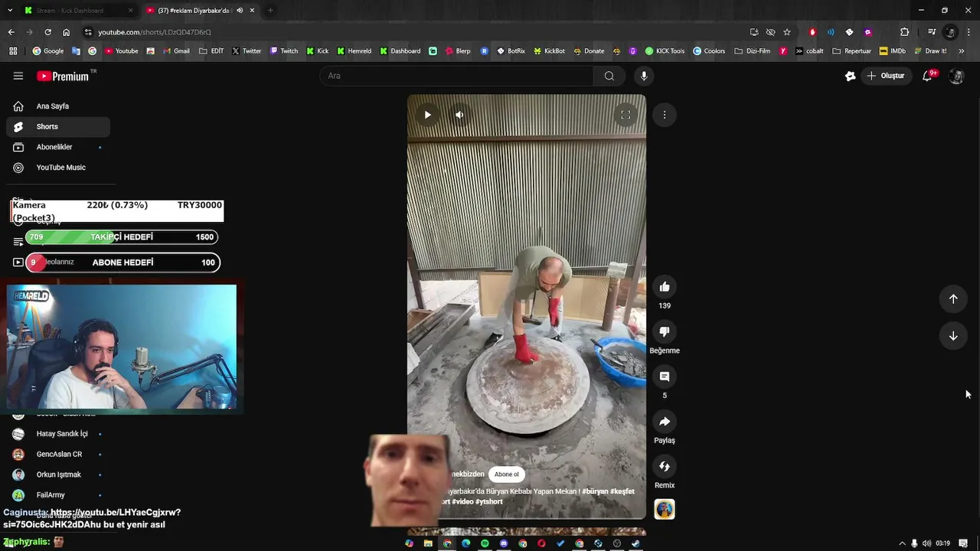Screen dimensions: 980x551
Task: Dislike the short via Beğenme button
Action: (665, 331)
